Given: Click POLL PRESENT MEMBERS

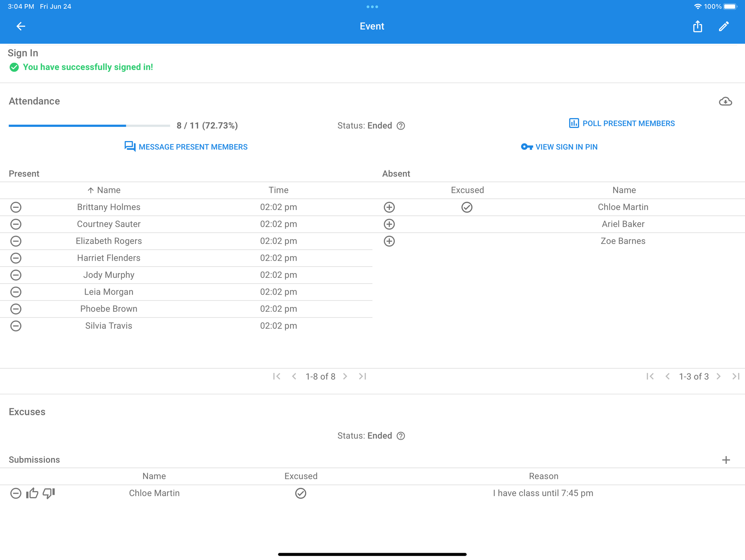Looking at the screenshot, I should coord(622,124).
